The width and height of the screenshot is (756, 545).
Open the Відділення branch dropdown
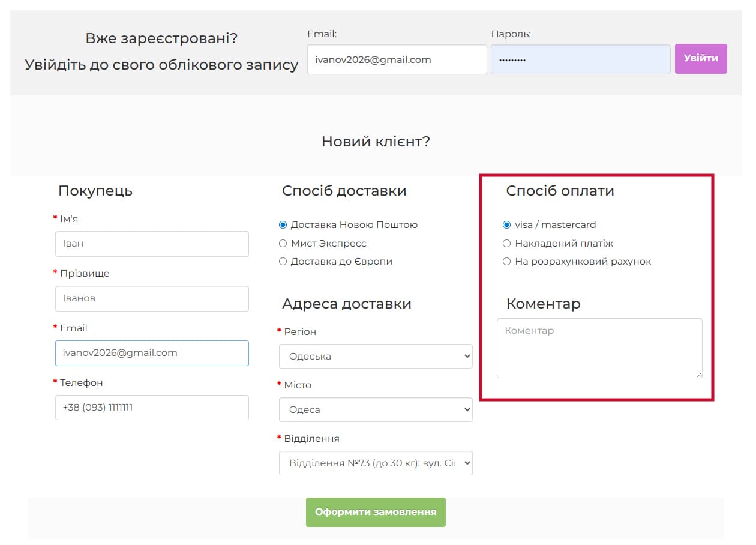pyautogui.click(x=376, y=463)
